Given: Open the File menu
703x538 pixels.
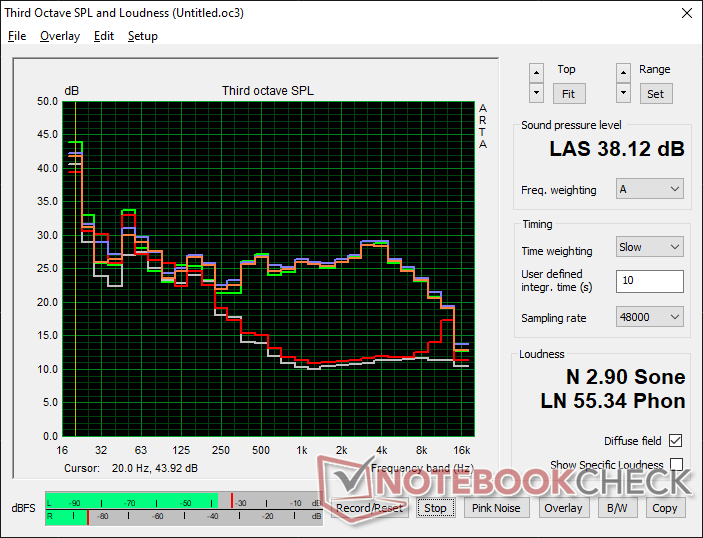Looking at the screenshot, I should [x=17, y=36].
